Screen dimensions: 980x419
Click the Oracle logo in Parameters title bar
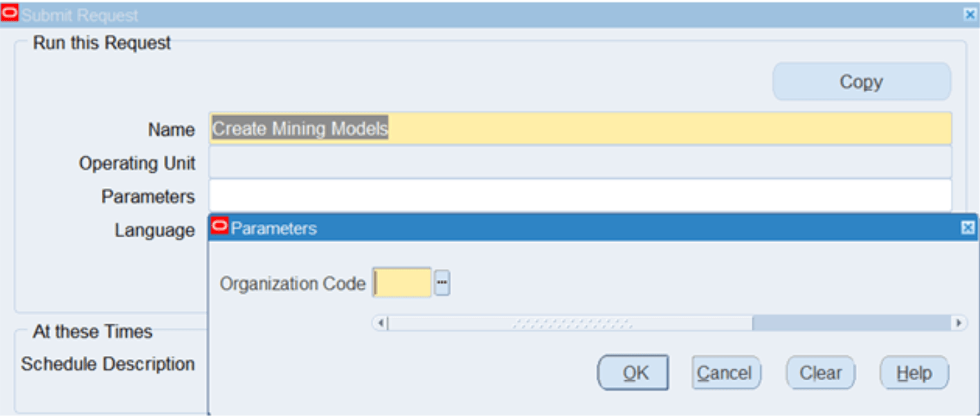click(220, 227)
